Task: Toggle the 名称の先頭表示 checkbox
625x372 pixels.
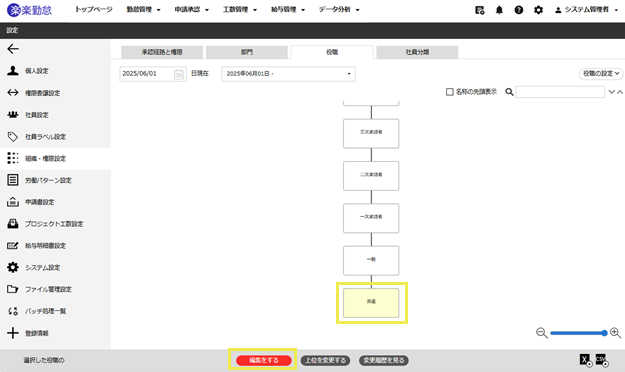Action: click(450, 92)
